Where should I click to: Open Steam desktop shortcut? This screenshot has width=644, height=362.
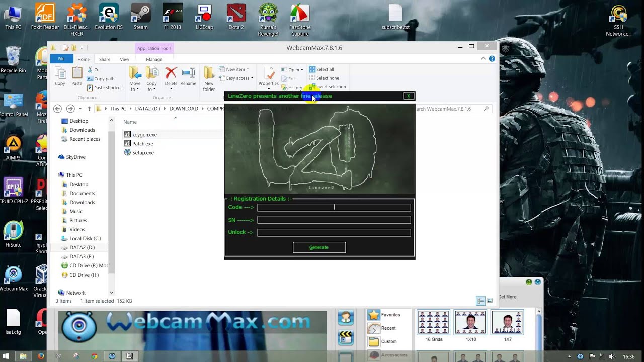[x=140, y=17]
